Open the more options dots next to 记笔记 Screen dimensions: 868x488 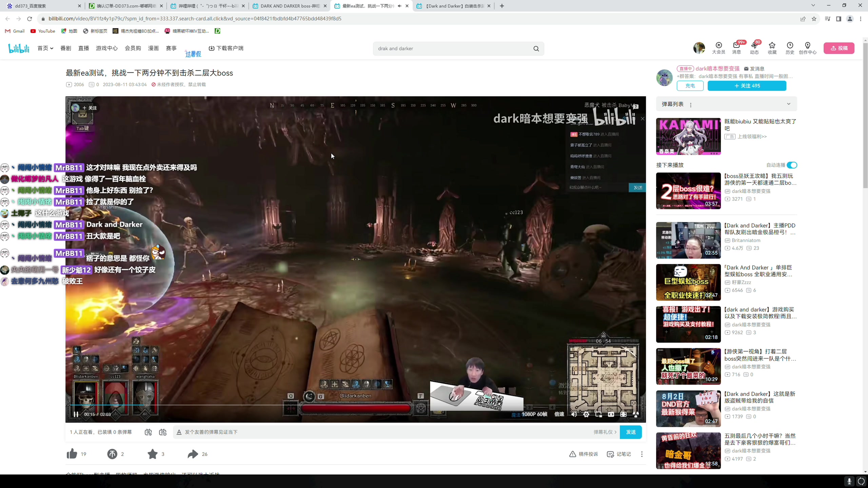[642, 454]
